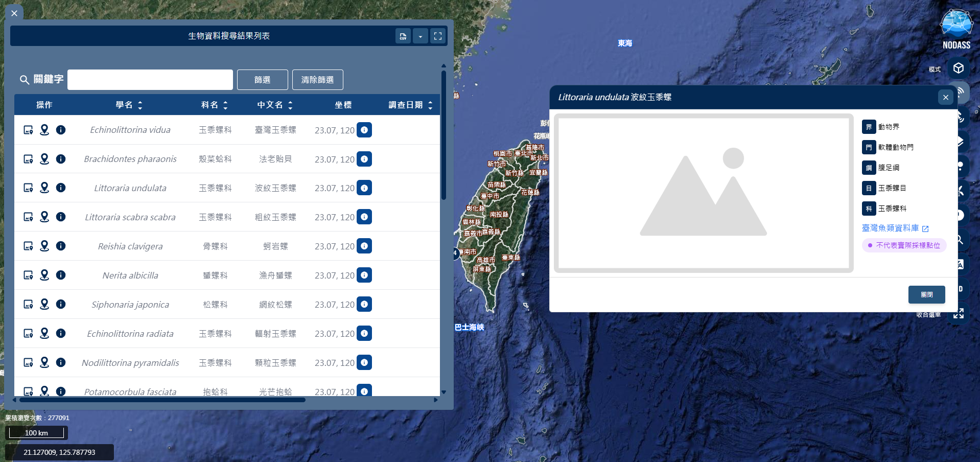Toggle the 3D cube 模式 view icon

tap(959, 68)
